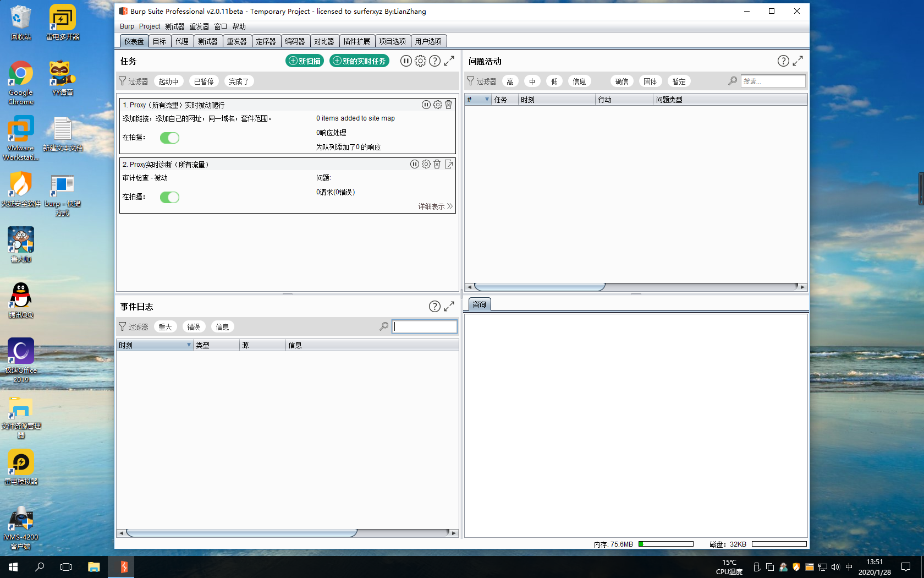Image resolution: width=924 pixels, height=578 pixels.
Task: Switch to the 插件扩展 tab
Action: click(x=357, y=41)
